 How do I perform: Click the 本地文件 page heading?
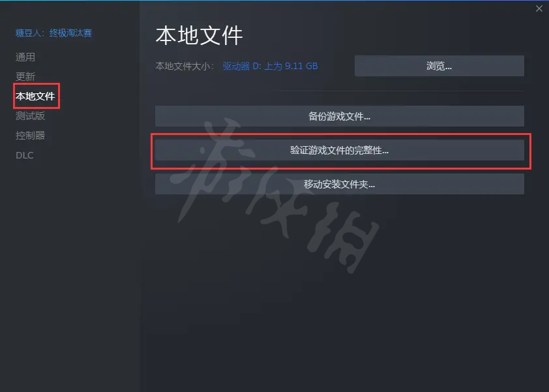click(x=200, y=35)
